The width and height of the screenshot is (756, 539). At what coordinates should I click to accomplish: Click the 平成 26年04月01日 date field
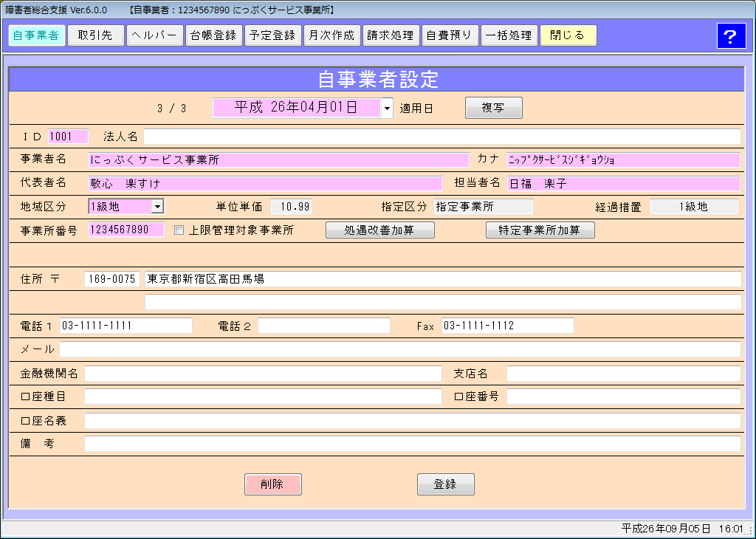297,108
